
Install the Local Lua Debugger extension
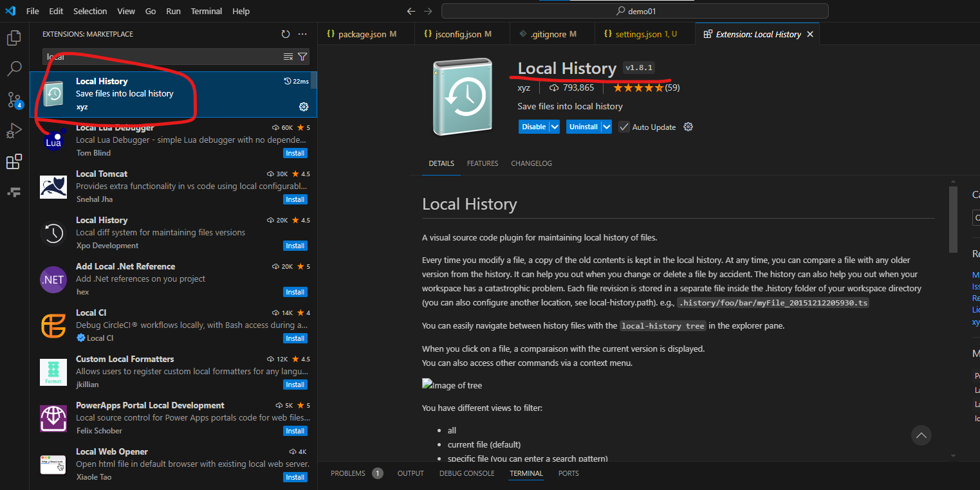tap(295, 153)
